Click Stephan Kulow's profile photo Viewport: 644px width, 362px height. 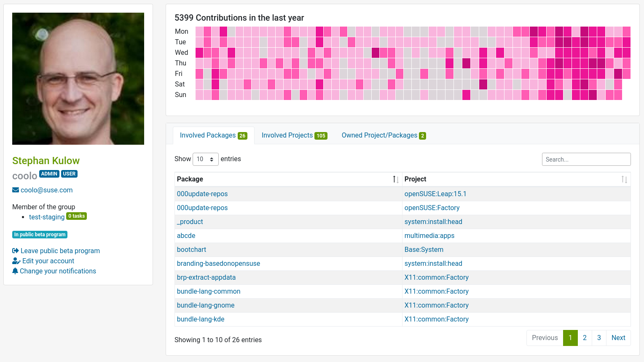click(x=78, y=79)
